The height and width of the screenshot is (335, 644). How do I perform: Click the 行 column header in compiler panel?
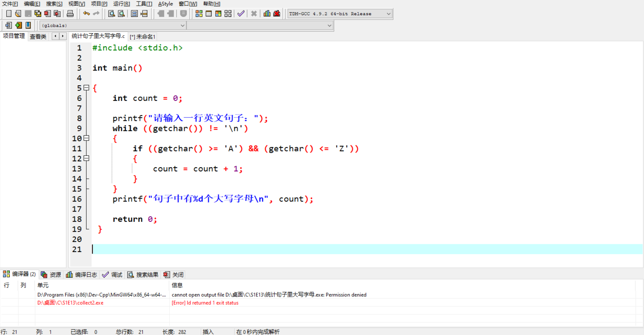click(9, 285)
